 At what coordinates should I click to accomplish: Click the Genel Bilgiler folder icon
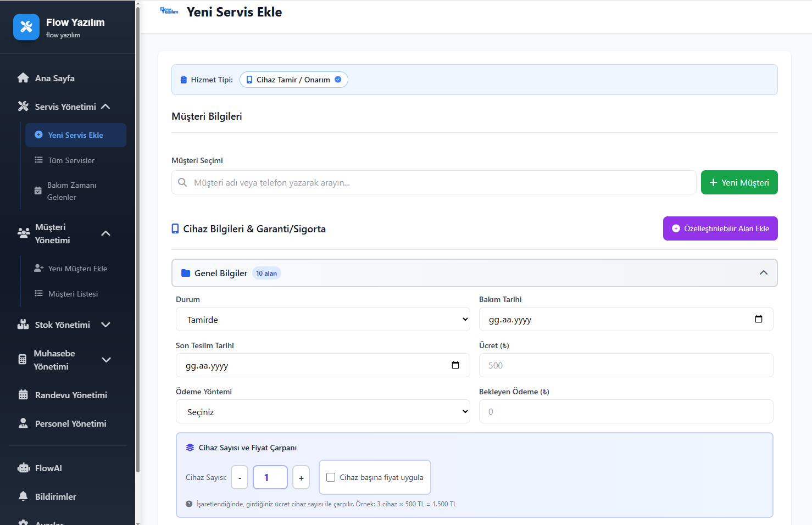click(x=186, y=273)
